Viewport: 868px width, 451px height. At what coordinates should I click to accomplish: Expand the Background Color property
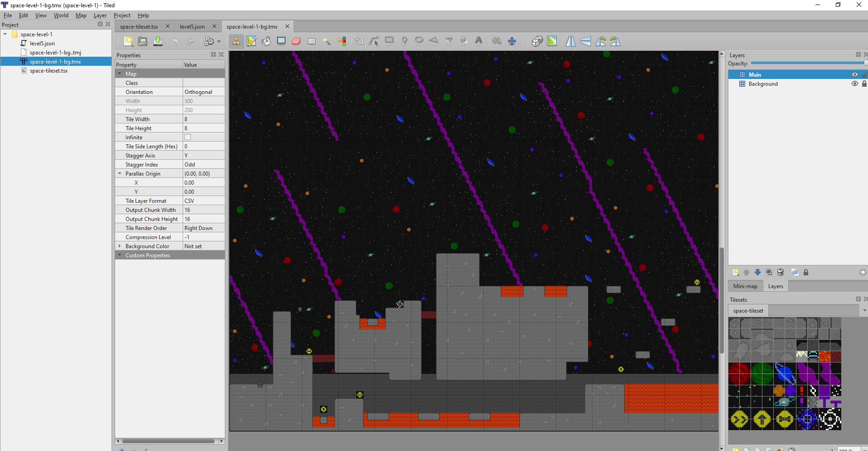click(120, 246)
